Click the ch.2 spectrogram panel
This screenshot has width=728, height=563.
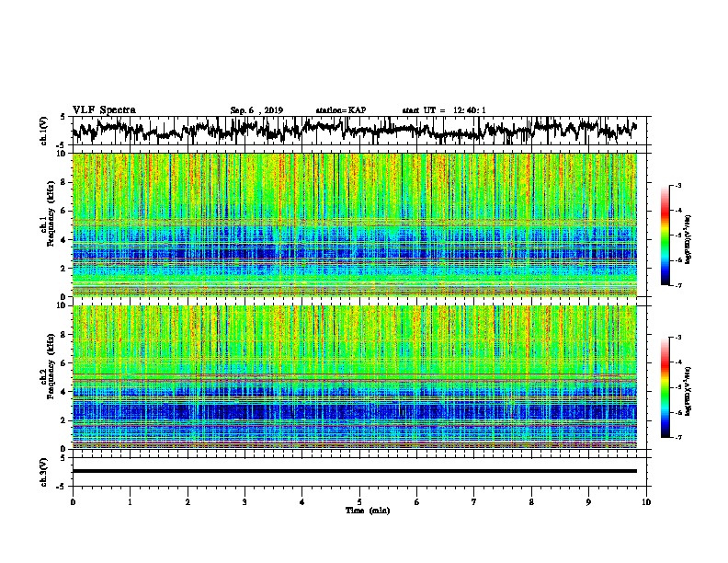[x=355, y=377]
